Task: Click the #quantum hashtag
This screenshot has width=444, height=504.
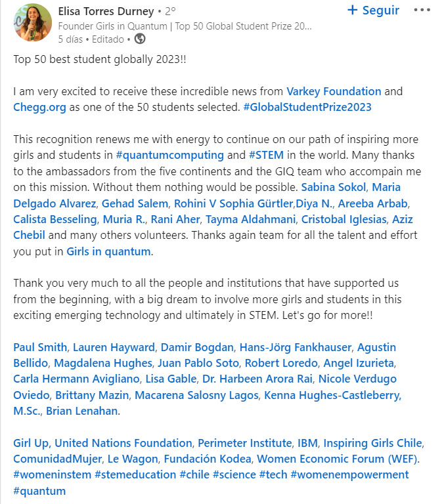Action: [39, 491]
